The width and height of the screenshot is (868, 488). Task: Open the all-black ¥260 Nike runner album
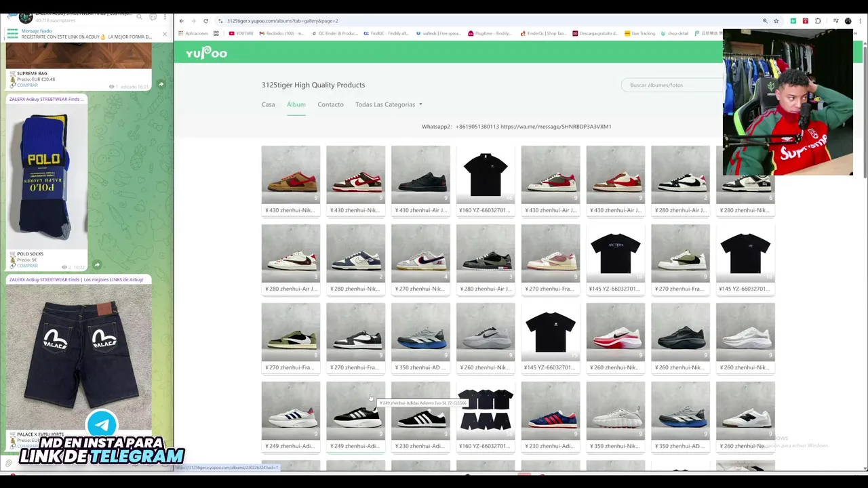680,332
